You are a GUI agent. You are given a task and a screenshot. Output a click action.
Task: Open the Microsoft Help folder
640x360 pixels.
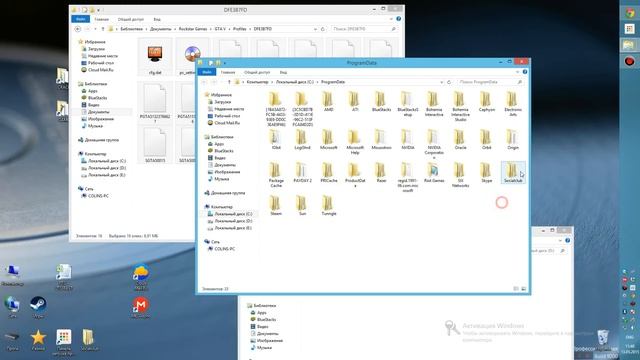[x=355, y=142]
